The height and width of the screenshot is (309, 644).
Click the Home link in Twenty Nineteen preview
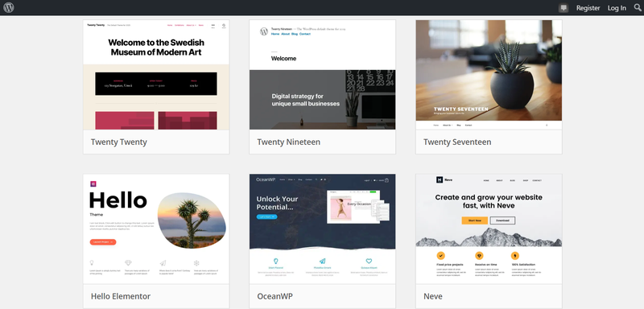pos(275,34)
